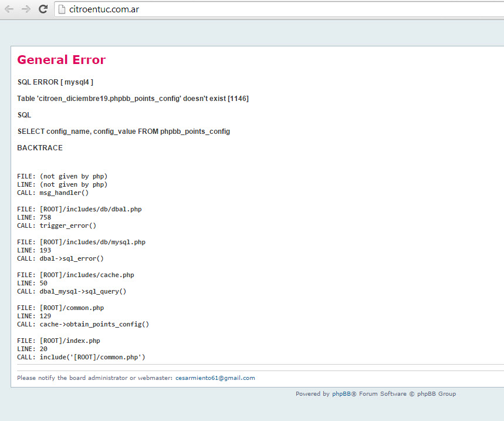The width and height of the screenshot is (504, 421).
Task: Click the browser forward arrow
Action: 26,9
